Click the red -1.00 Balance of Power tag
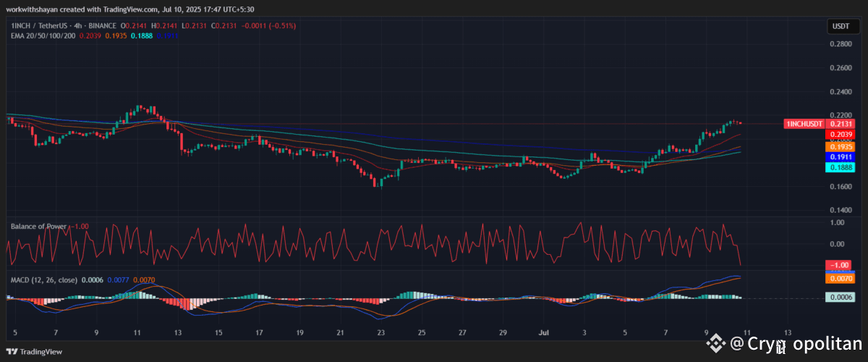The height and width of the screenshot is (362, 868). coord(838,265)
